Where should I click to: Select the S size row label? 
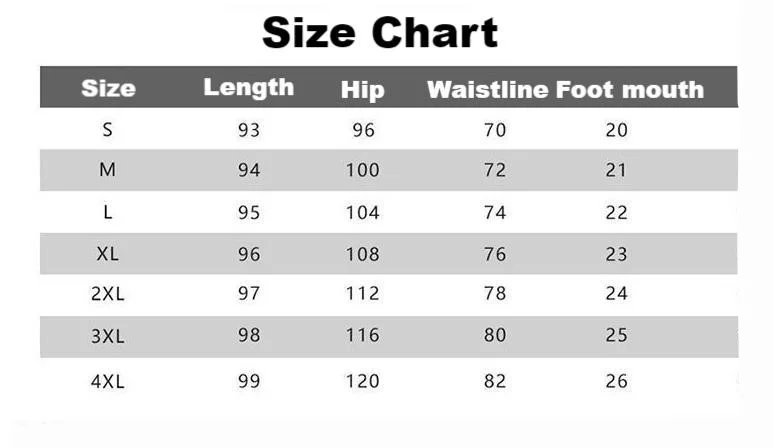[x=108, y=129]
